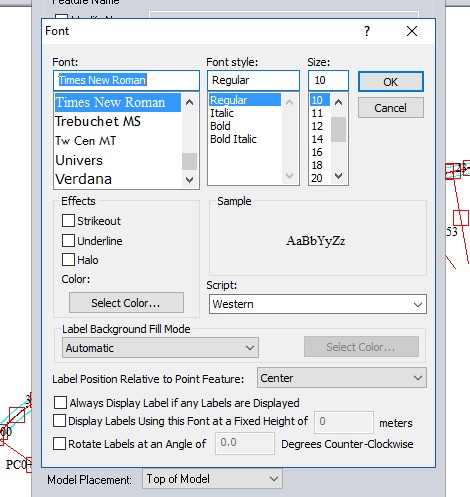Toggle the Halo checkbox
The height and width of the screenshot is (497, 470).
(x=68, y=260)
